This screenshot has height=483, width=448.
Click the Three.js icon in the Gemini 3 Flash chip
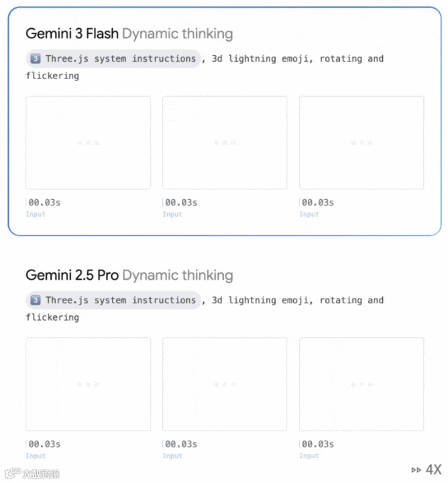point(36,59)
